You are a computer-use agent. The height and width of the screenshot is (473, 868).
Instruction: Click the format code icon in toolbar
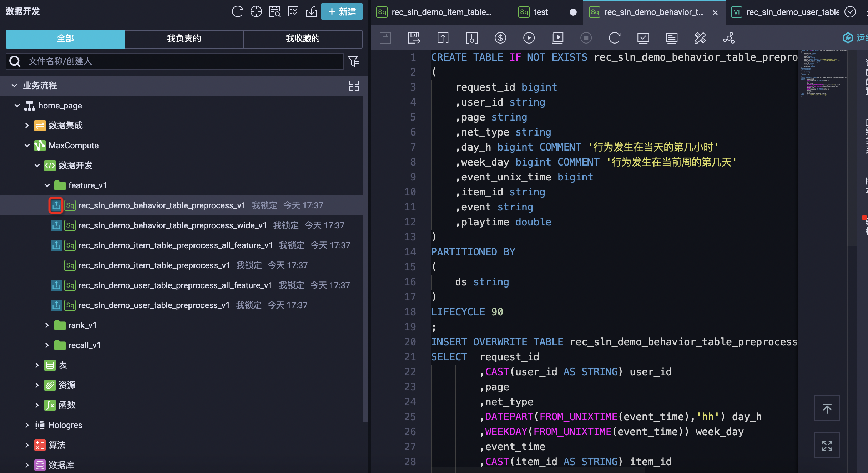coord(700,38)
